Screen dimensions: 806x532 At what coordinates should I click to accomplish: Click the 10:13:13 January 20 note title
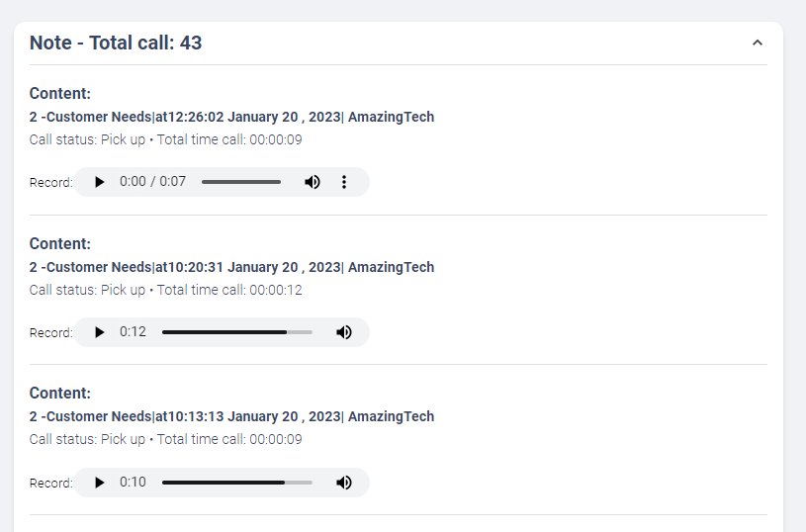(x=231, y=416)
